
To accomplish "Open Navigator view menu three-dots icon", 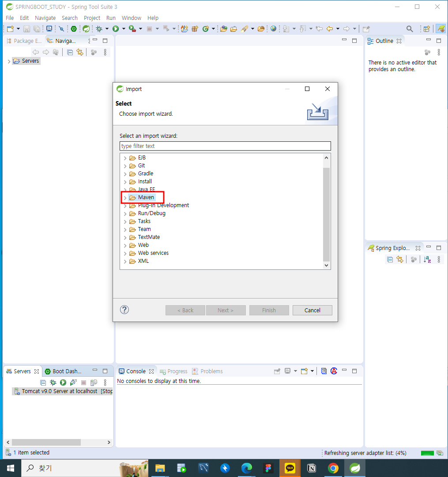I will tap(105, 52).
